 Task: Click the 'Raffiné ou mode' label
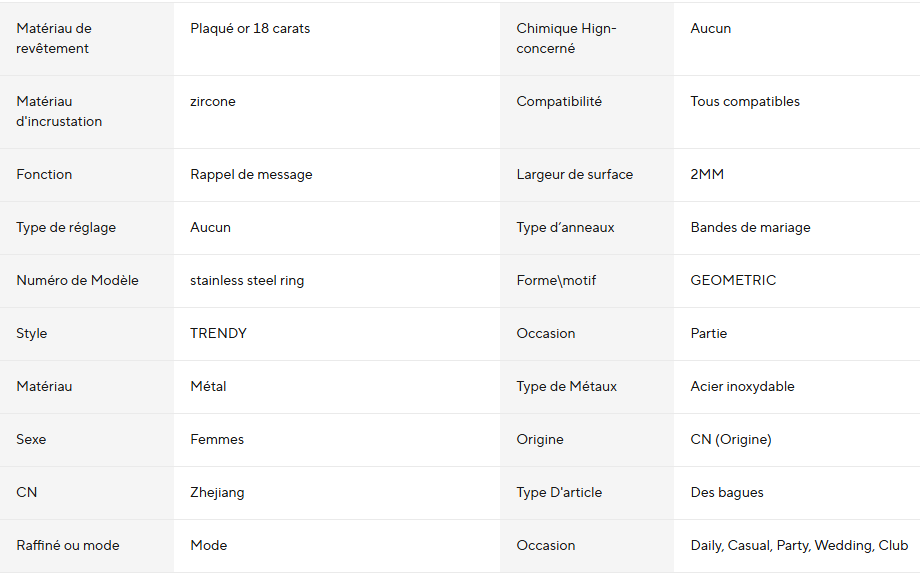pos(68,545)
